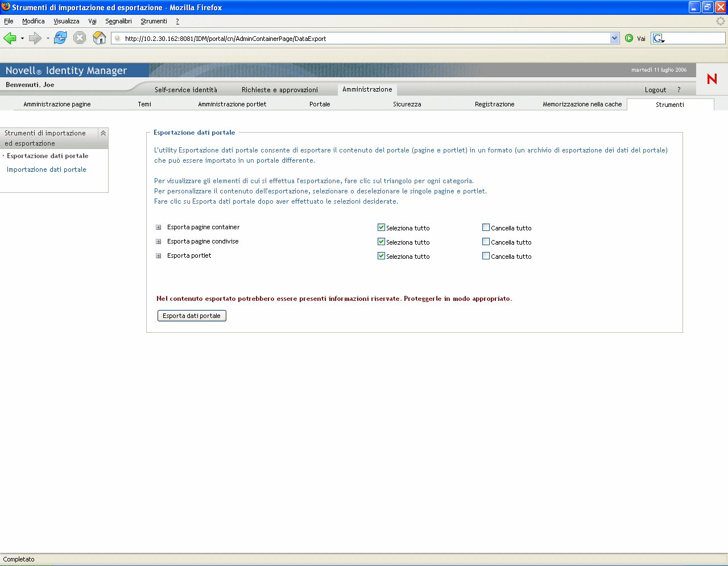The image size is (728, 566).
Task: Expand Esporta portlet tree
Action: pos(159,256)
